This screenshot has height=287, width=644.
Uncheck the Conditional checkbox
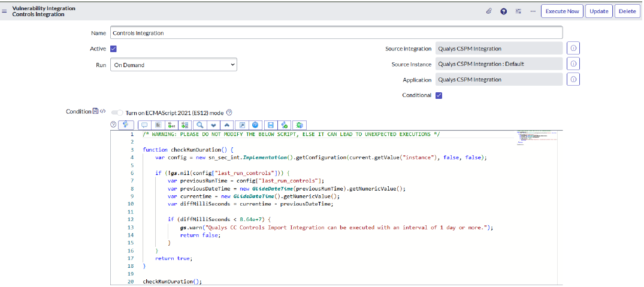click(439, 95)
